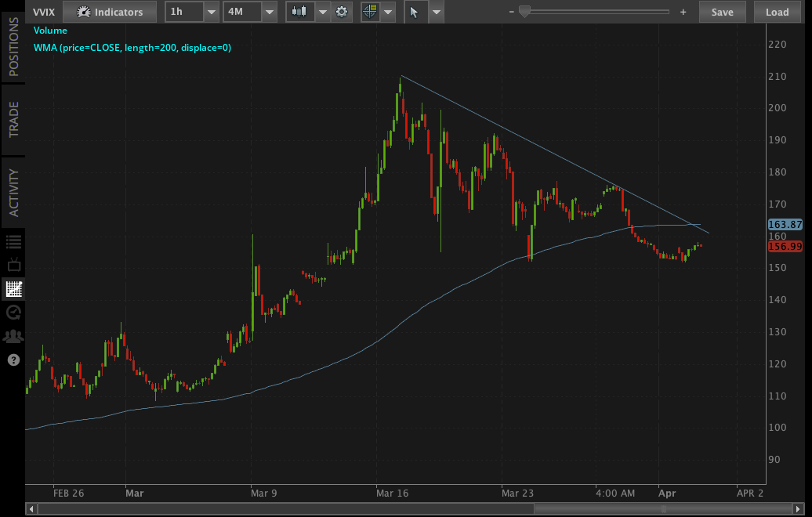Click the Mar 9 date label

click(263, 493)
